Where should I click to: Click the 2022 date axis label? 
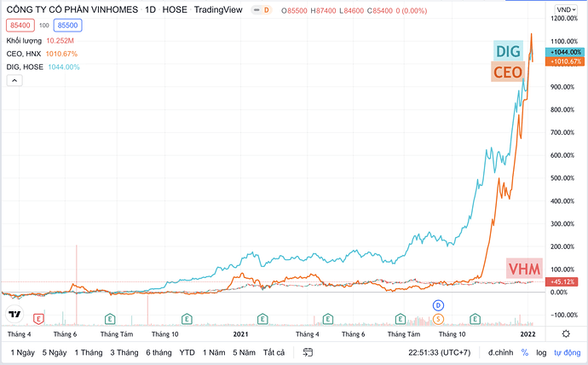(527, 334)
